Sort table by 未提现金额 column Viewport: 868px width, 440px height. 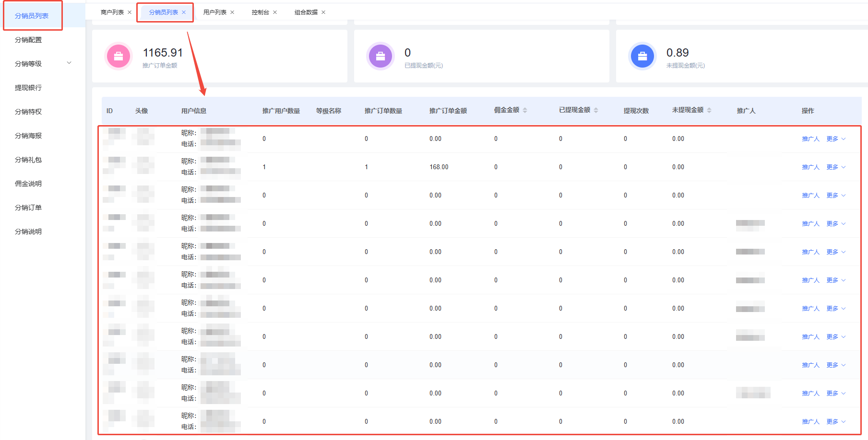tap(709, 110)
